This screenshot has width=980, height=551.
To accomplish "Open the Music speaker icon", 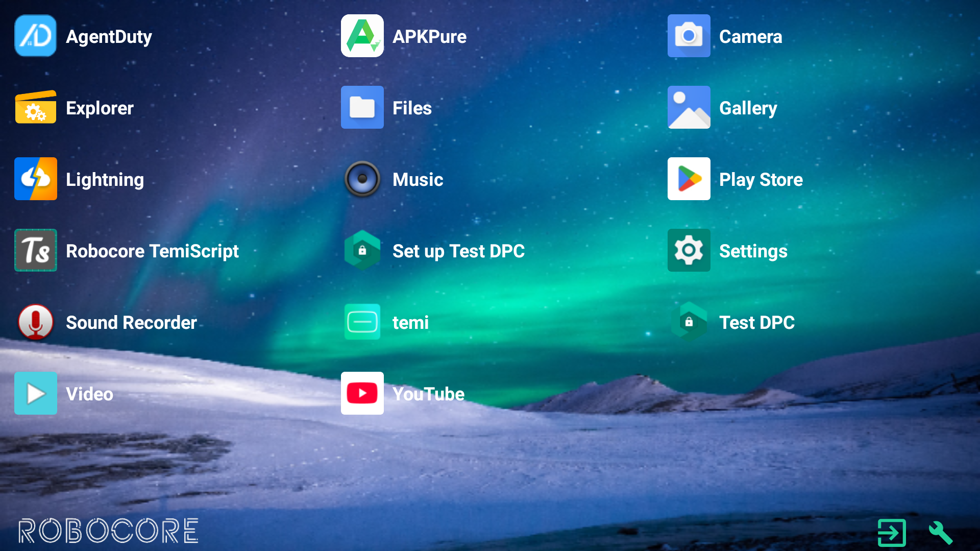I will coord(362,179).
